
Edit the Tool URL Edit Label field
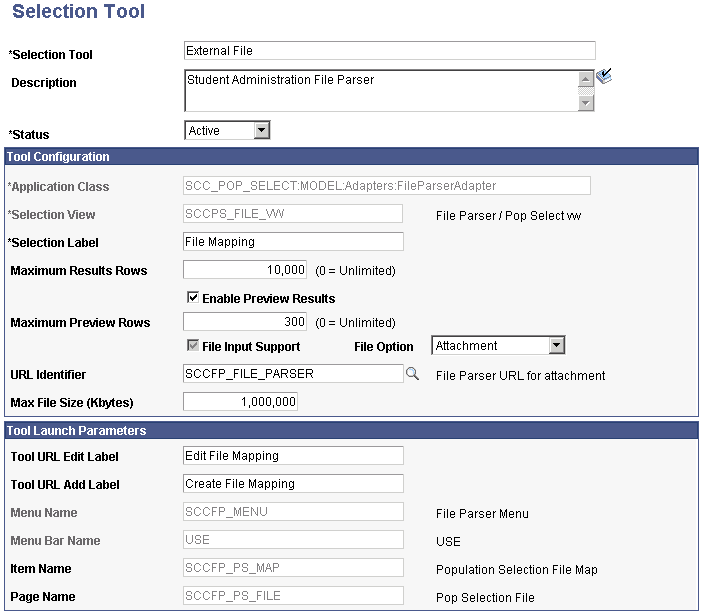pyautogui.click(x=293, y=456)
